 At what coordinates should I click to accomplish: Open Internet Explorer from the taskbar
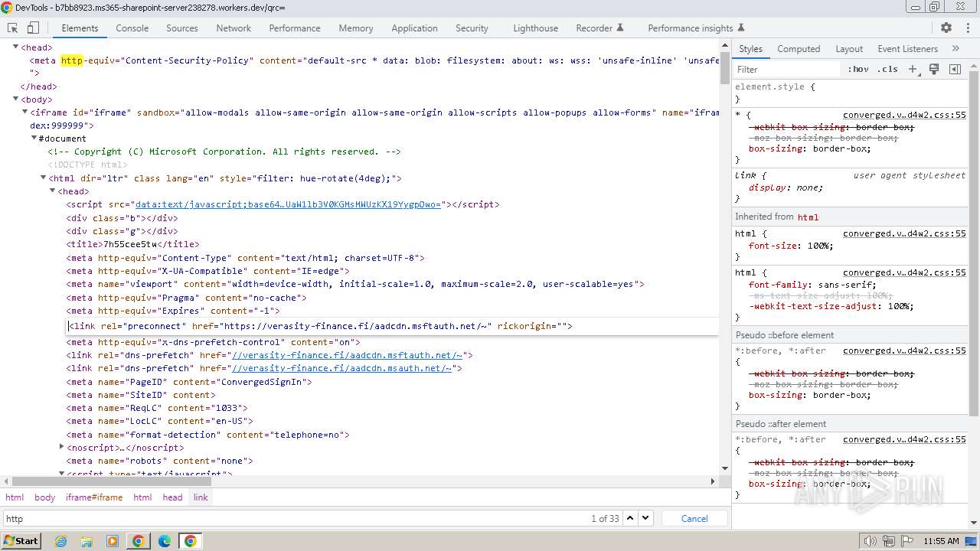[61, 541]
